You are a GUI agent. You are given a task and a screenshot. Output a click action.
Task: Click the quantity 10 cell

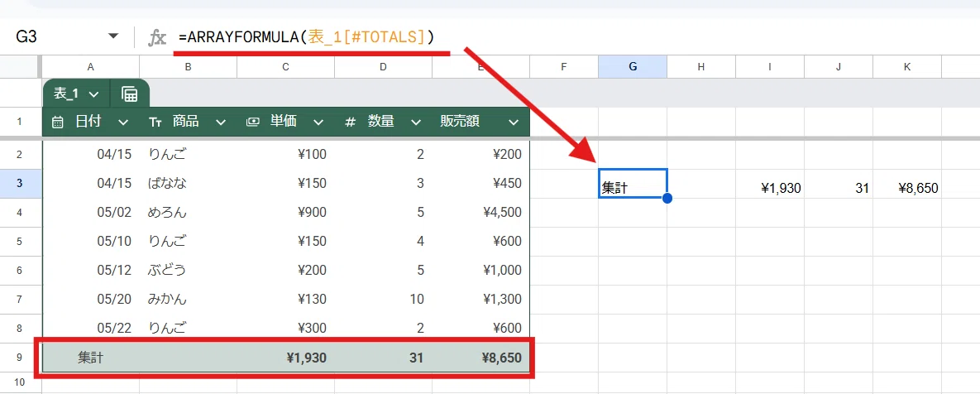(x=383, y=300)
